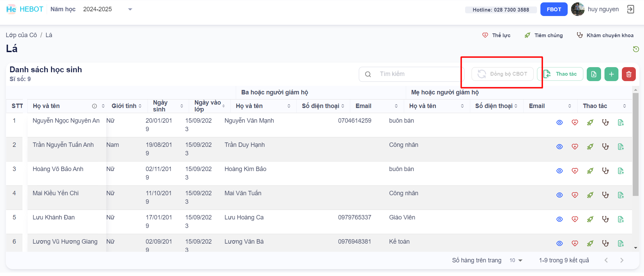View details eye icon for Lưu Khánh Đan
Viewport: 644px width, 276px height.
coord(559,219)
